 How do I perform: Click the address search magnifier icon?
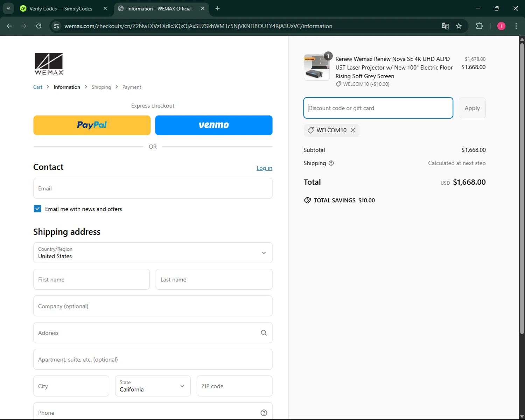[x=264, y=333]
